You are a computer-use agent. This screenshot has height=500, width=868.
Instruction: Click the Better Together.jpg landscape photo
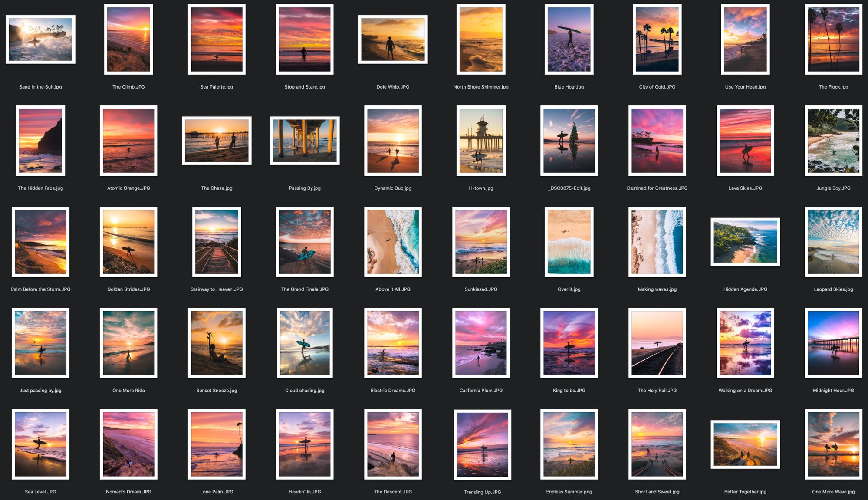pyautogui.click(x=745, y=444)
